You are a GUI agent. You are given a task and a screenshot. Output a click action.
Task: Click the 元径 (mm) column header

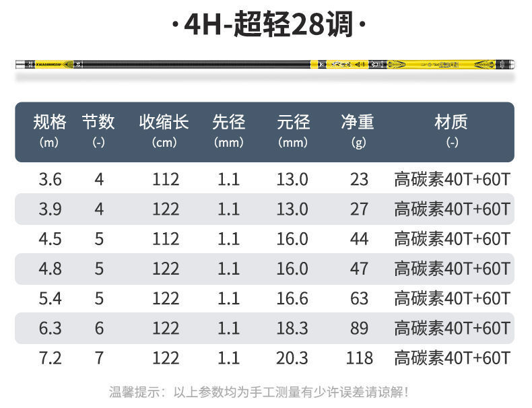(293, 131)
